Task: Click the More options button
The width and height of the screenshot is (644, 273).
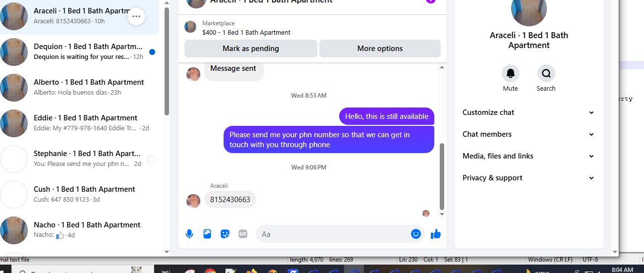Action: (x=380, y=49)
